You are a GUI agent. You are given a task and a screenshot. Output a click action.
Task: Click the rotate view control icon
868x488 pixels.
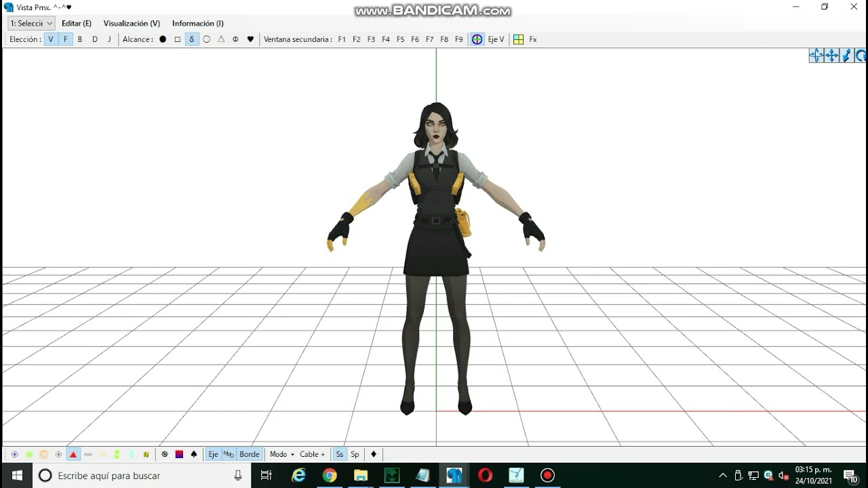(x=861, y=56)
